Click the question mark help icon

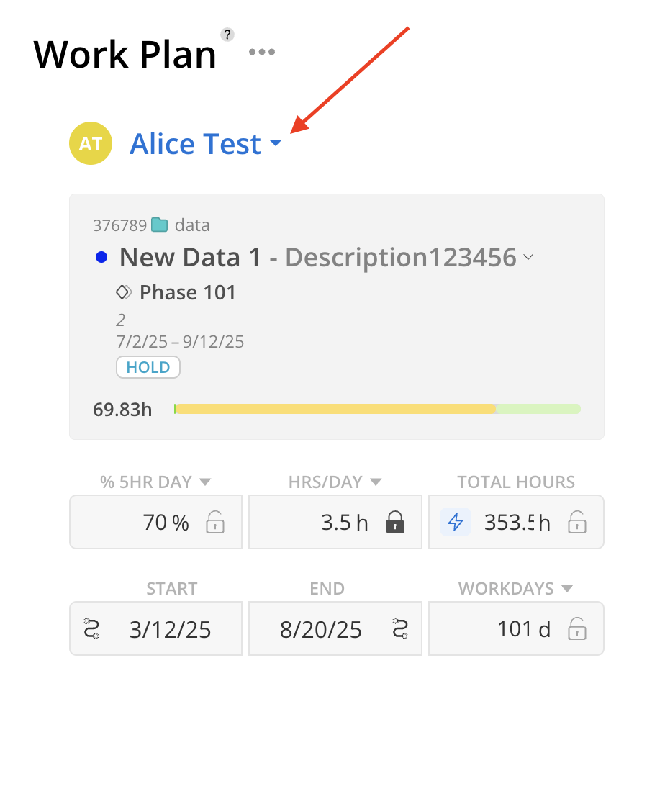tap(227, 35)
